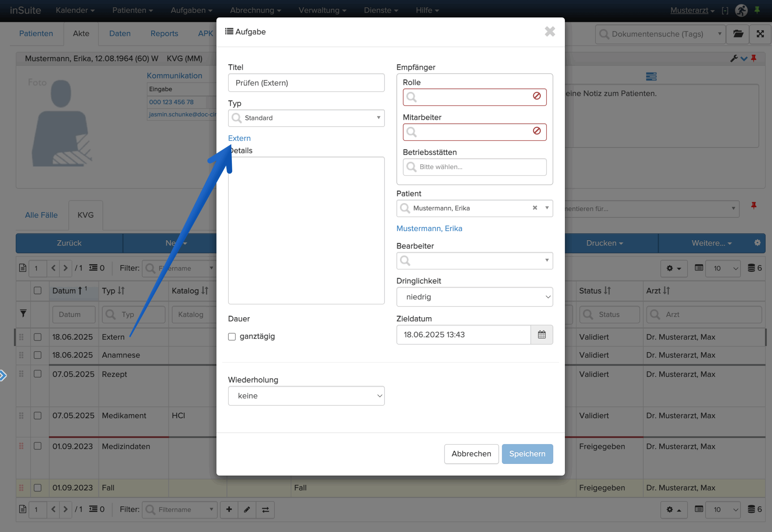Click the folder icon beside Dokumentensuche

coord(738,34)
